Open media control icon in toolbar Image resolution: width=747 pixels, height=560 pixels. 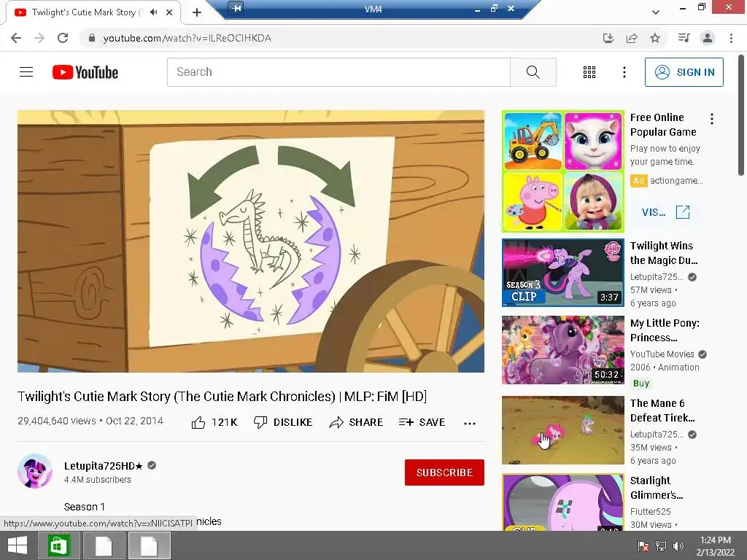point(684,38)
